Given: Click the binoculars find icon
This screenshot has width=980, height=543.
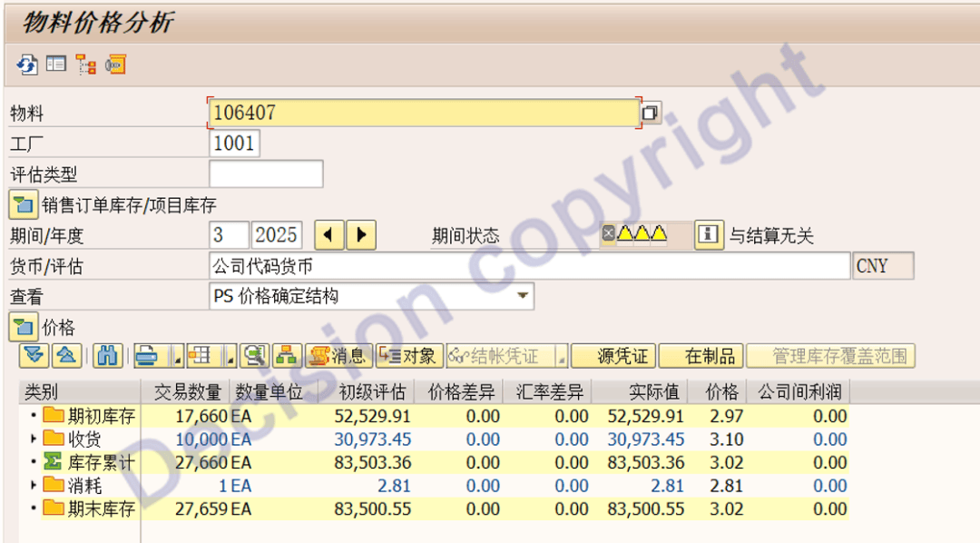Looking at the screenshot, I should tap(108, 356).
